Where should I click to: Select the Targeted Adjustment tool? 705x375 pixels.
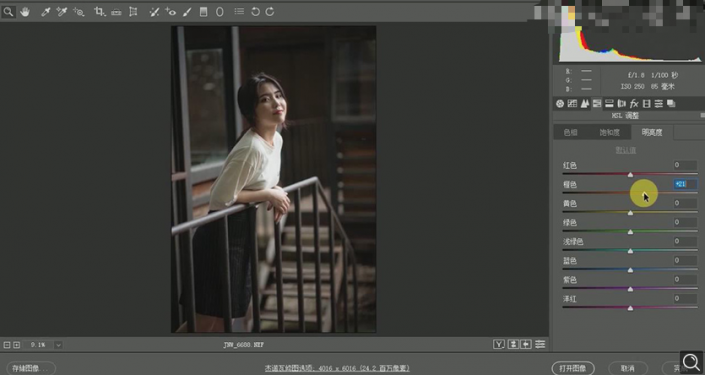point(79,12)
